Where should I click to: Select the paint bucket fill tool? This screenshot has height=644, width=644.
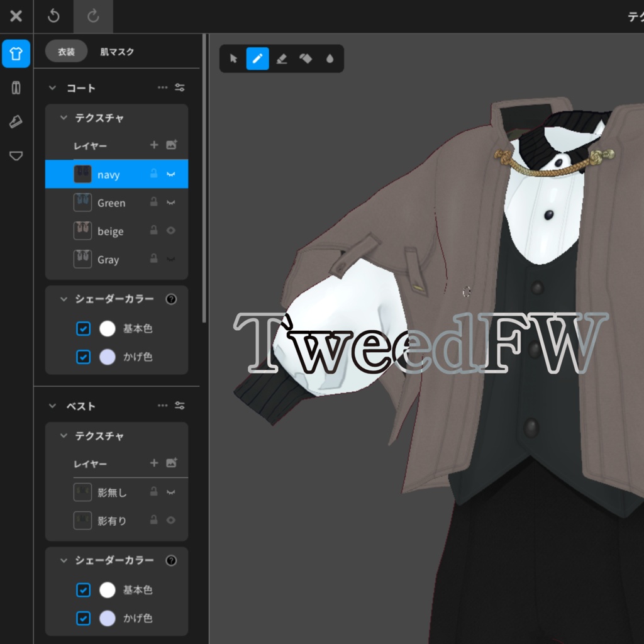306,58
